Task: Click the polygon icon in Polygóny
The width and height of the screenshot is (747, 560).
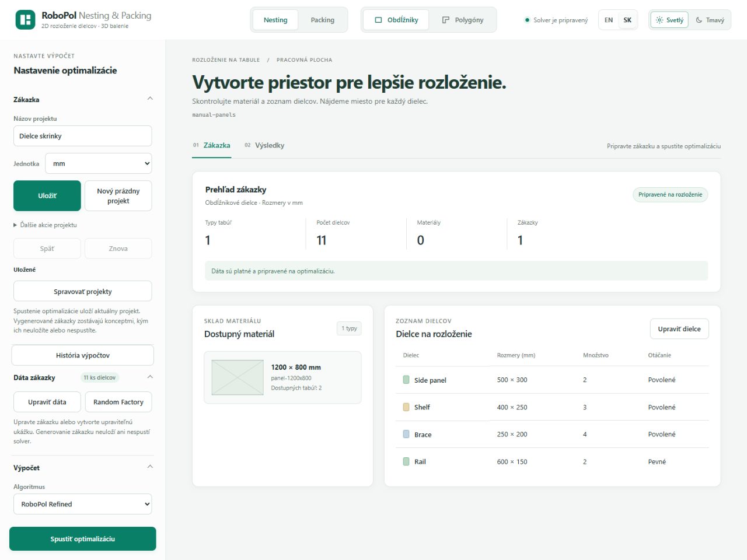Action: [x=446, y=20]
